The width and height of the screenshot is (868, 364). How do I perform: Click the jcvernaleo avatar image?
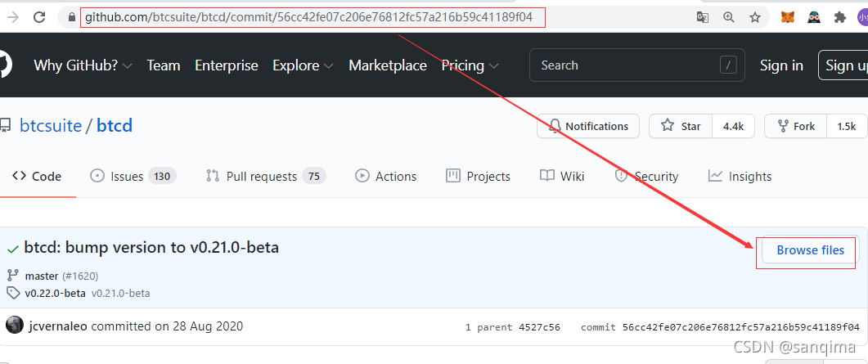tap(15, 326)
